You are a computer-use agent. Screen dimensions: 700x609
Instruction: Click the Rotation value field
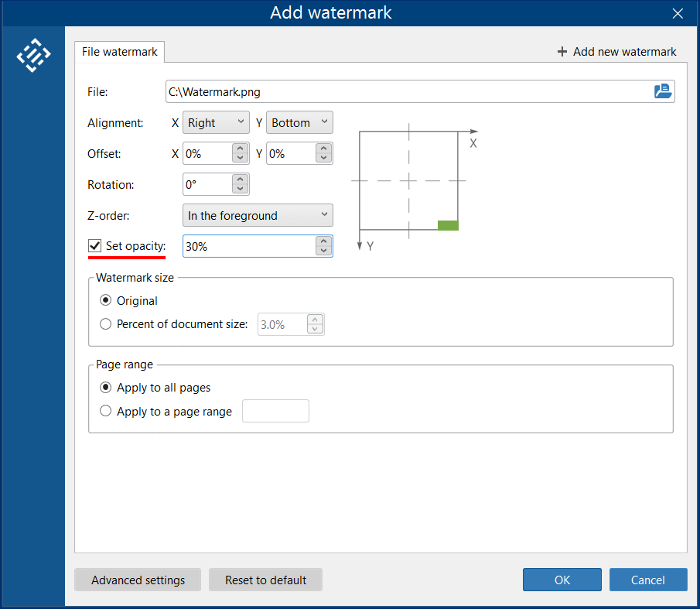point(207,184)
